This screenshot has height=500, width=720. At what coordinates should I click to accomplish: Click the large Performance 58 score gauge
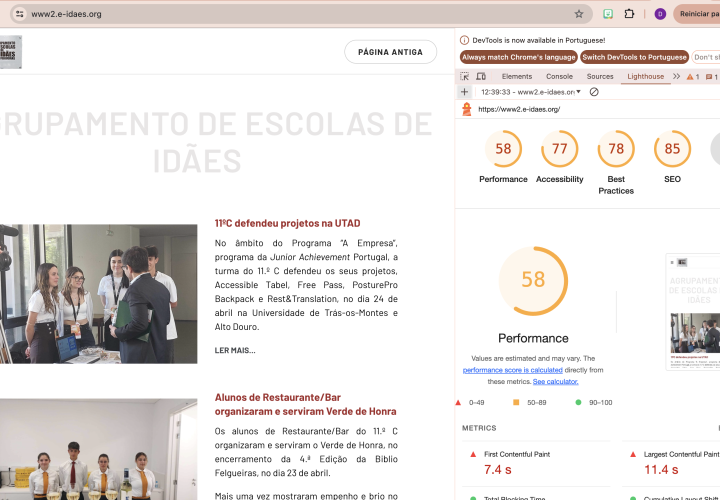(x=533, y=281)
